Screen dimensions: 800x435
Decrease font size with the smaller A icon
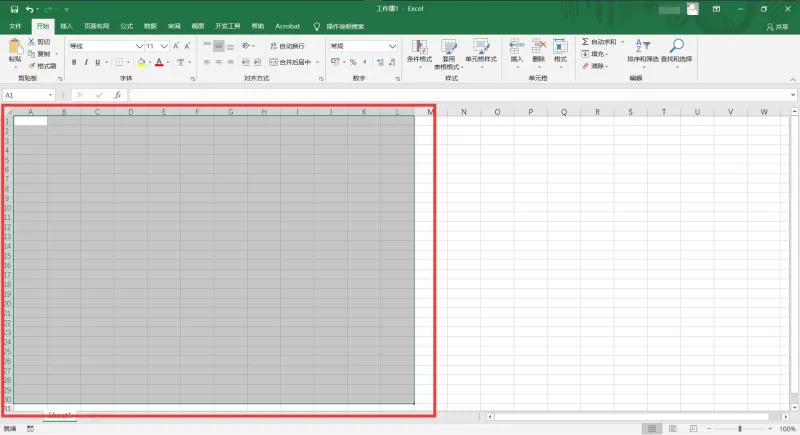pyautogui.click(x=187, y=46)
